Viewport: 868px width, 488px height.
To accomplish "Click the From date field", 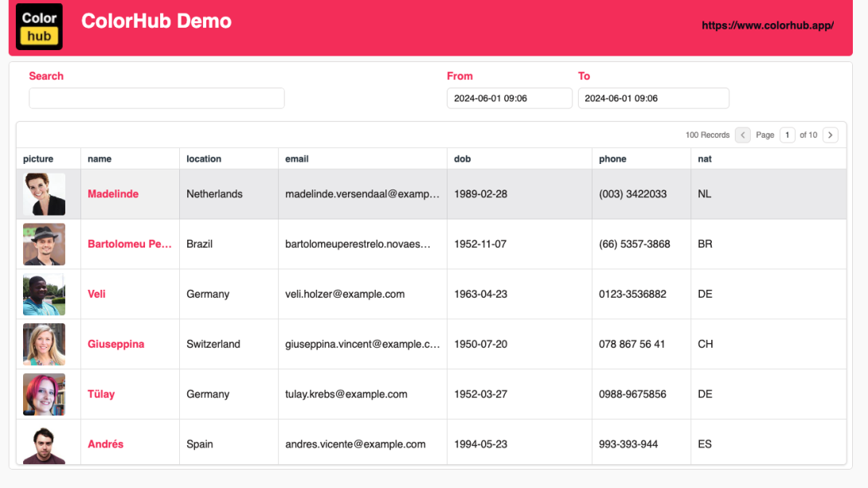I will [509, 98].
